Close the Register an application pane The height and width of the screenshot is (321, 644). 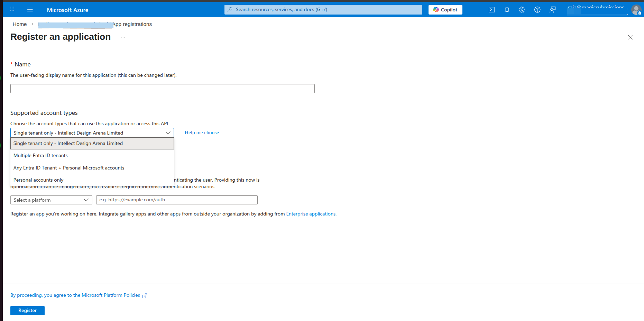pos(631,37)
